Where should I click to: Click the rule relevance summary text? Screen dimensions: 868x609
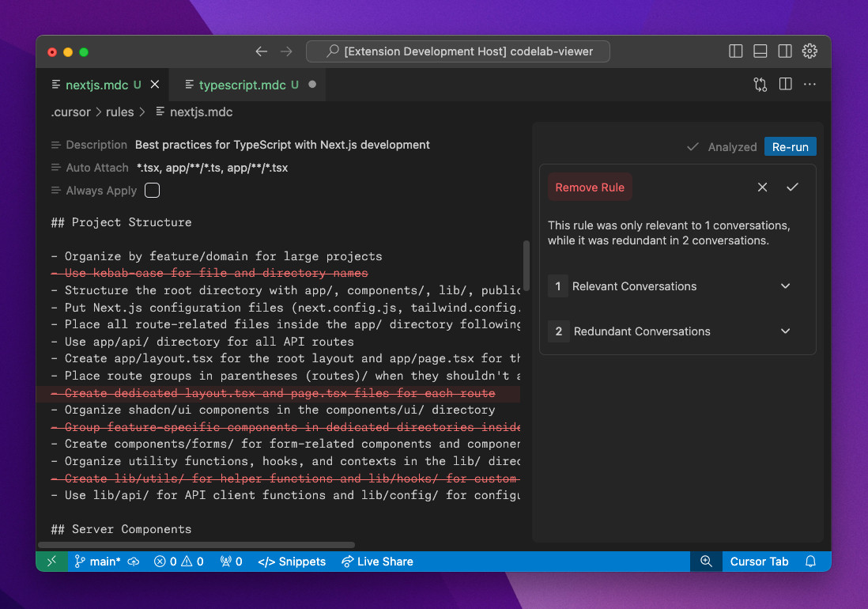669,233
